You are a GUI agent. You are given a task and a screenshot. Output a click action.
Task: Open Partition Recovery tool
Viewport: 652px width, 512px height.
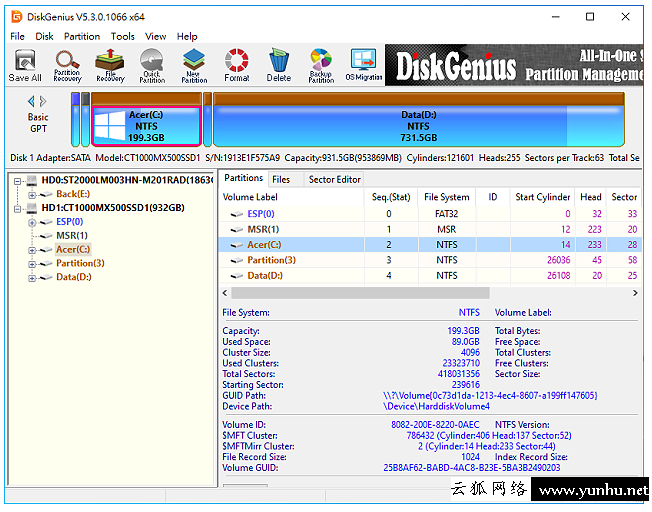(x=67, y=65)
